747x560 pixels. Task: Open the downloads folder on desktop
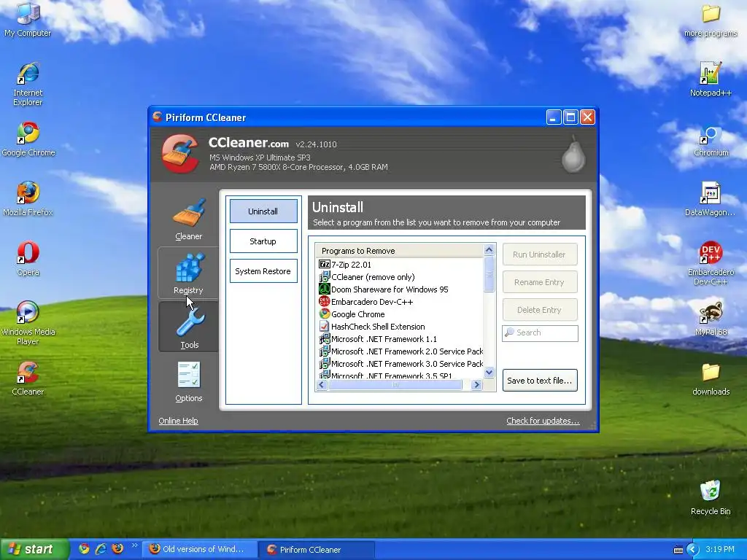pyautogui.click(x=711, y=378)
